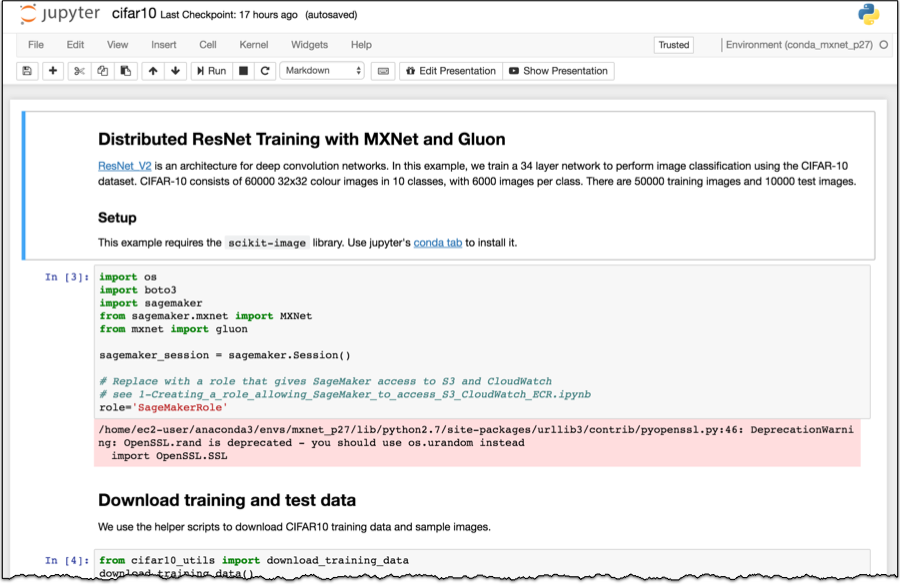Interrupt the kernel with stop icon

pos(243,71)
